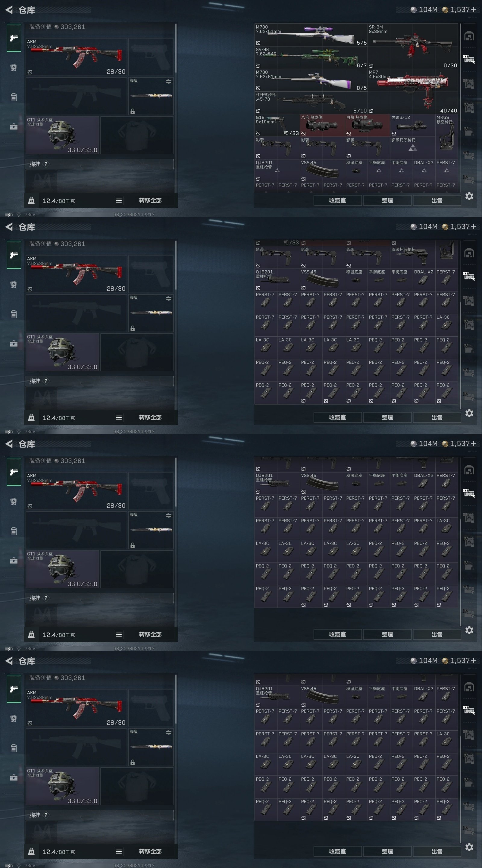Screen dimensions: 482x868
Task: Pick the 八倍 热成像 thermal scope
Action: pyautogui.click(x=322, y=125)
